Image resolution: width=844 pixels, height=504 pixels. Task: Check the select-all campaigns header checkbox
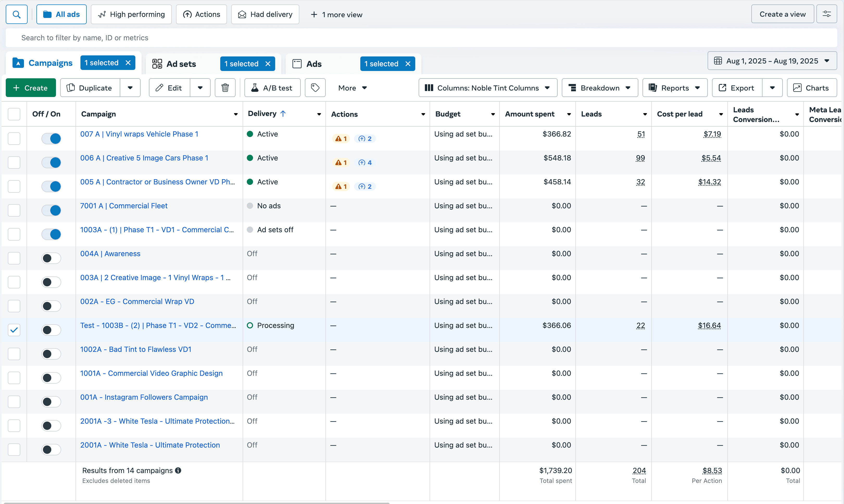click(14, 114)
